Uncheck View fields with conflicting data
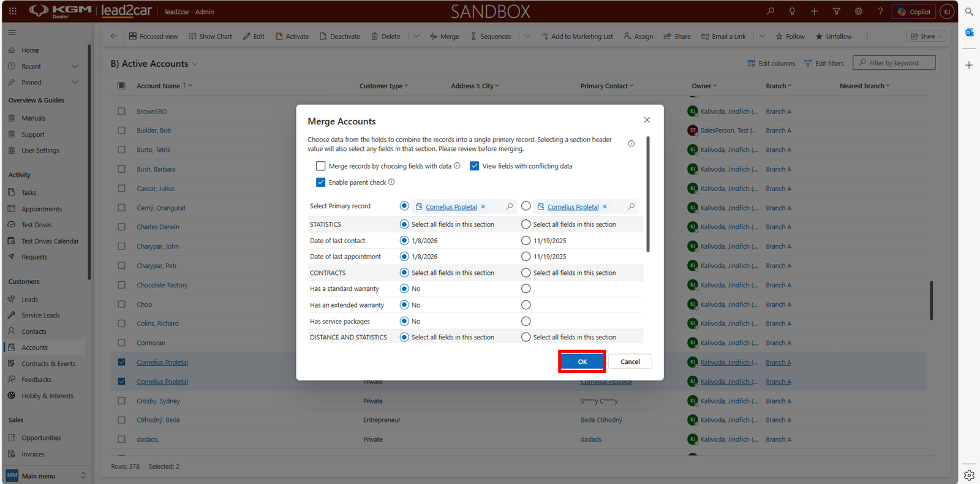 pyautogui.click(x=474, y=166)
